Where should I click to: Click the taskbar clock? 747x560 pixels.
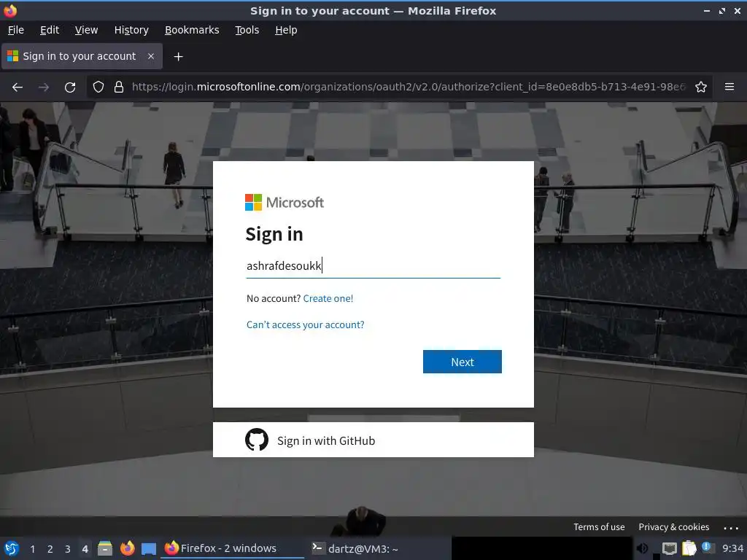coord(732,548)
